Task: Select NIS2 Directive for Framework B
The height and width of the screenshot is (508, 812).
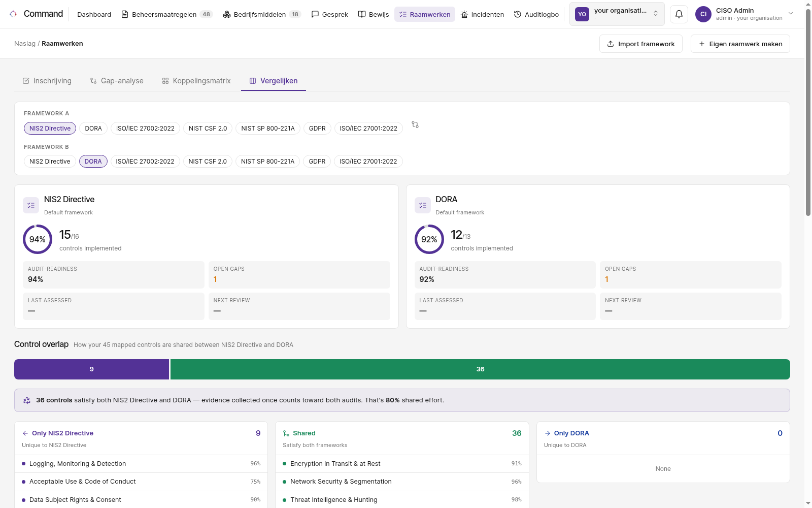Action: click(x=50, y=162)
